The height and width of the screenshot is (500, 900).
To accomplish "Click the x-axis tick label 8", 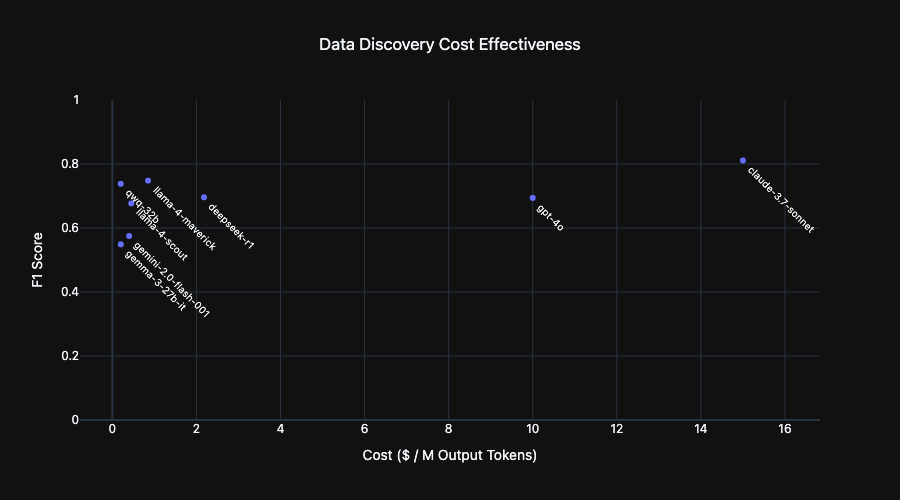I will [448, 431].
